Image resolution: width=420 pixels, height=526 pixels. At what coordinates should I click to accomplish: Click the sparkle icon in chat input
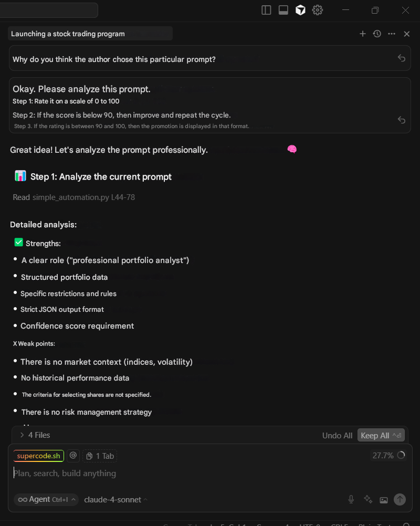(368, 500)
